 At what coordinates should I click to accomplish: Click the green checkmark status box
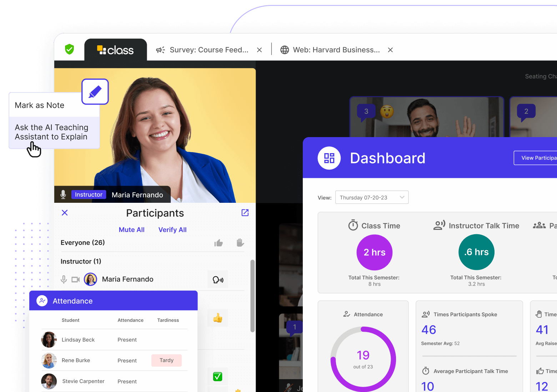coord(217,377)
